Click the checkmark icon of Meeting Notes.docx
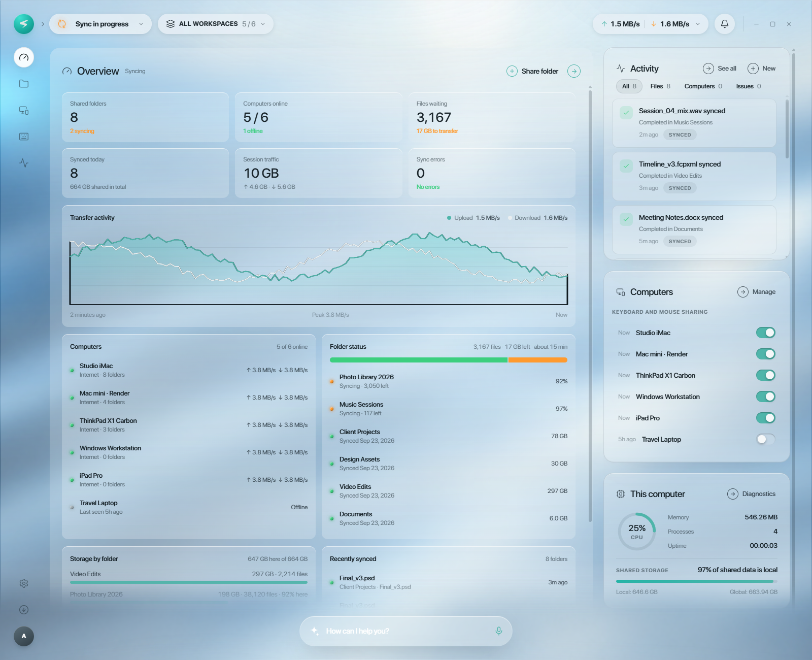The height and width of the screenshot is (660, 812). tap(626, 219)
